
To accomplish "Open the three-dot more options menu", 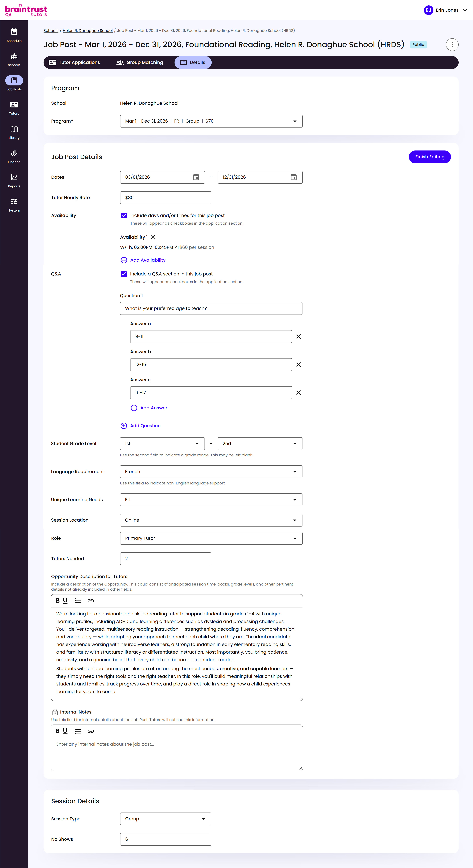I will click(452, 44).
